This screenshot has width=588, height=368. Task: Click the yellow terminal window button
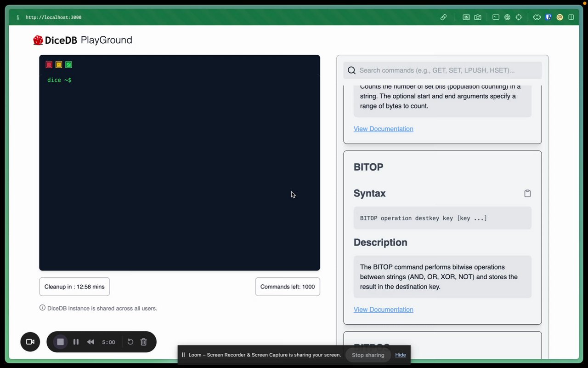59,64
